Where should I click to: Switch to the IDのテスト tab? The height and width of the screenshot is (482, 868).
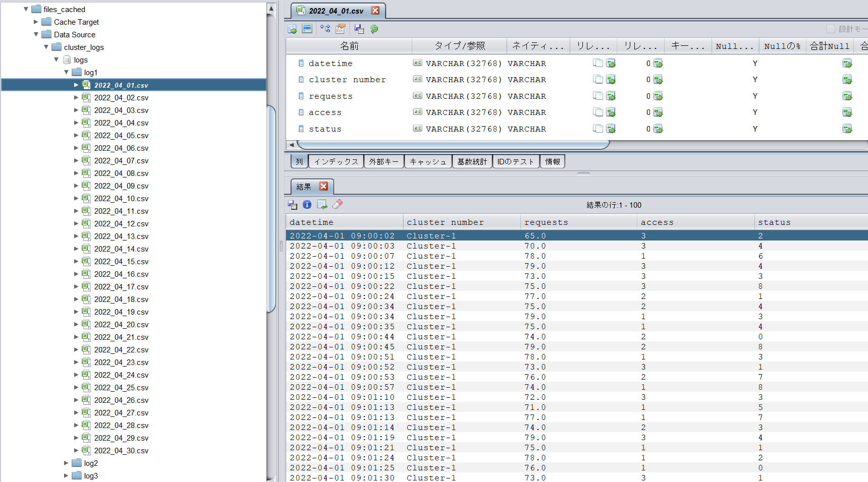[x=516, y=161]
